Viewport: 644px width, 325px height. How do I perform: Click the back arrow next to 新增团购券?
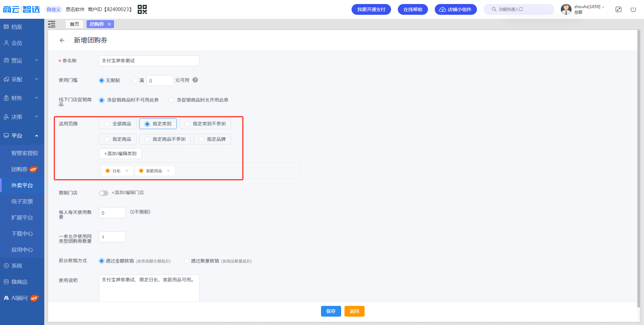tap(62, 40)
